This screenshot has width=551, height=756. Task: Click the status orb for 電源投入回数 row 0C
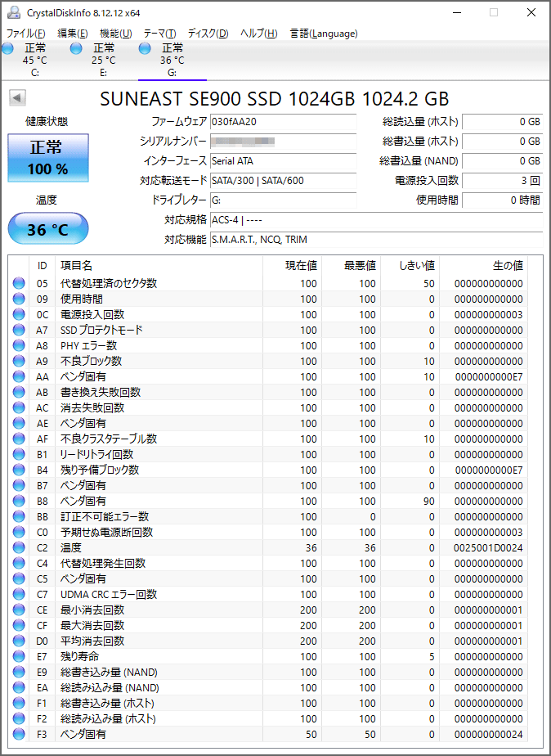click(19, 314)
